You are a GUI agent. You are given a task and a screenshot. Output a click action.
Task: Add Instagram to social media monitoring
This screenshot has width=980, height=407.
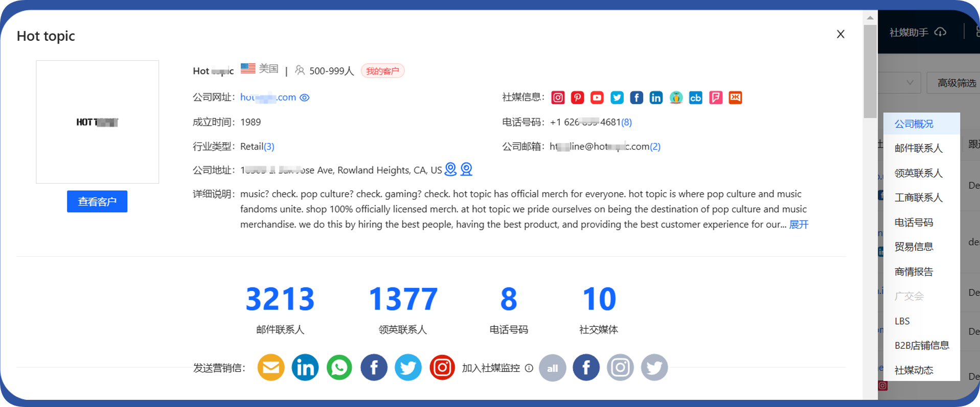620,368
